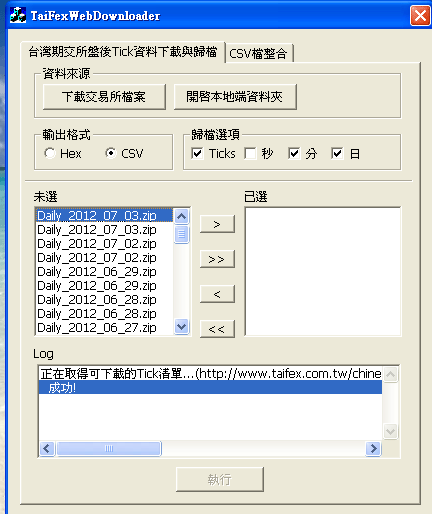This screenshot has width=432, height=514.
Task: Click the TaiFexWebDownloader title bar app icon
Action: (18, 15)
